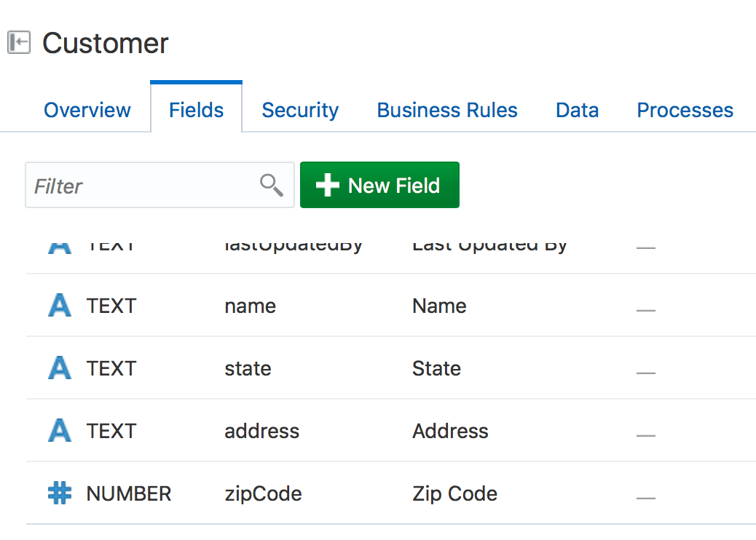Switch to the Overview tab
756x540 pixels.
point(87,110)
